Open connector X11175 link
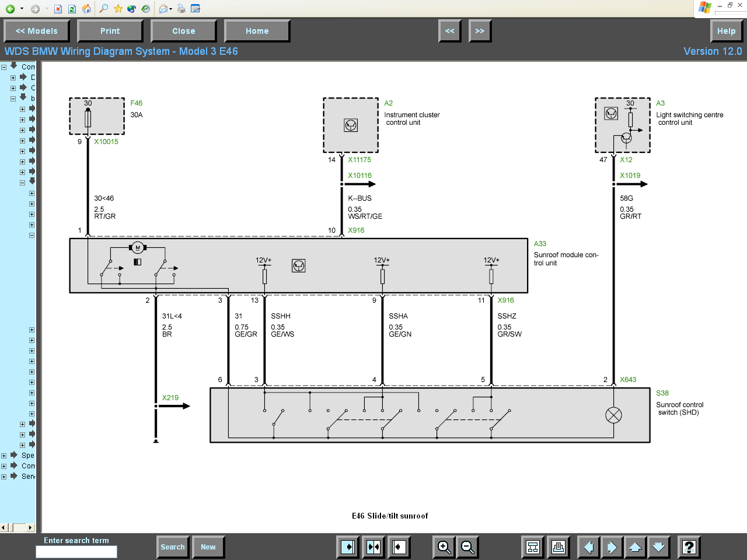 tap(359, 160)
